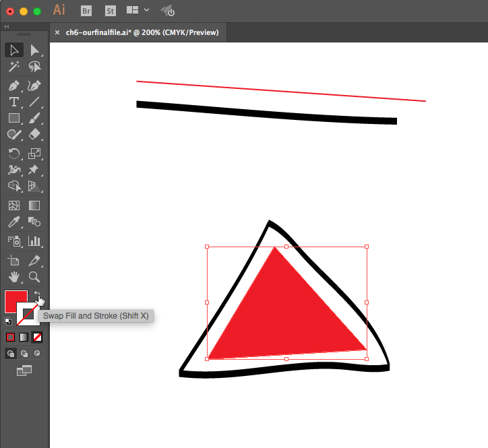Activate the Zoom tool
Image resolution: width=488 pixels, height=448 pixels.
point(34,277)
